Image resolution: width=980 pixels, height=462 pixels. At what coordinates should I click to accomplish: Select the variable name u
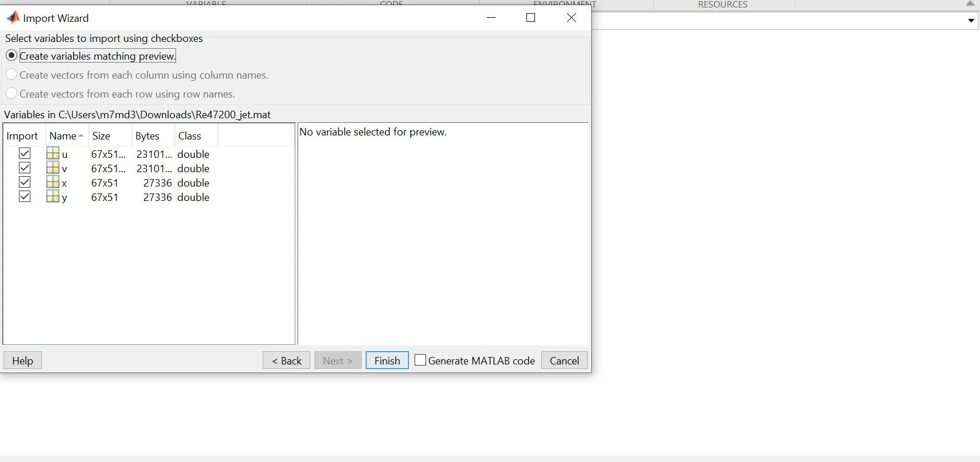pos(65,154)
